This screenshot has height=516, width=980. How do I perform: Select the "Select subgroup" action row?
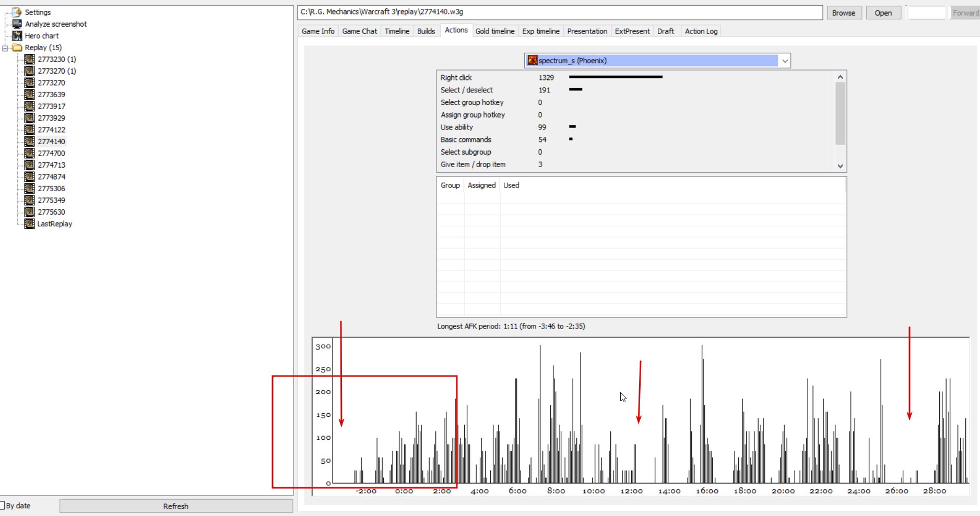(x=635, y=152)
